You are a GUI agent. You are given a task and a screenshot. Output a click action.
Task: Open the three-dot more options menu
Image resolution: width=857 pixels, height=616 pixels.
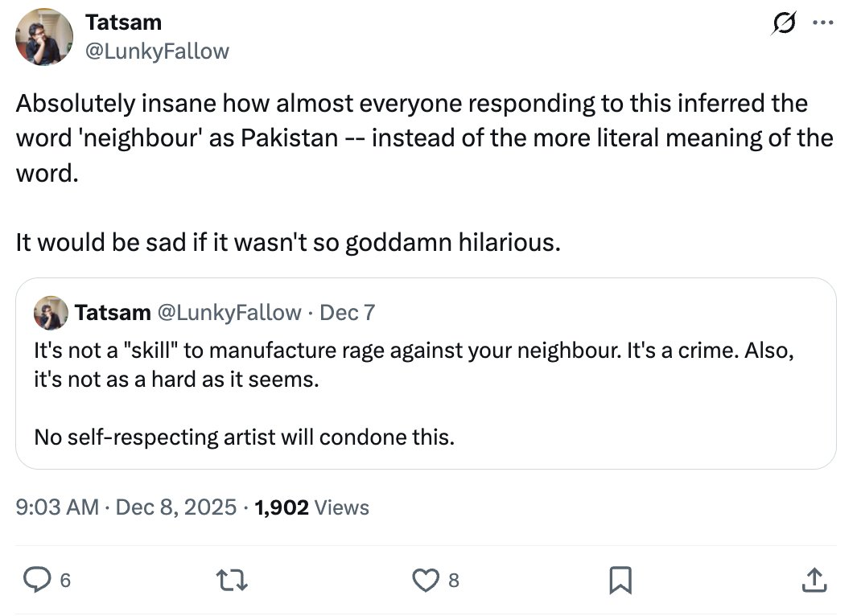tap(822, 23)
